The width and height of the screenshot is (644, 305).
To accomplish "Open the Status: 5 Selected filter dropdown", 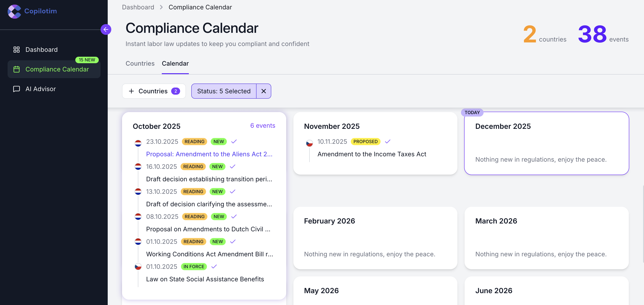I will point(223,91).
